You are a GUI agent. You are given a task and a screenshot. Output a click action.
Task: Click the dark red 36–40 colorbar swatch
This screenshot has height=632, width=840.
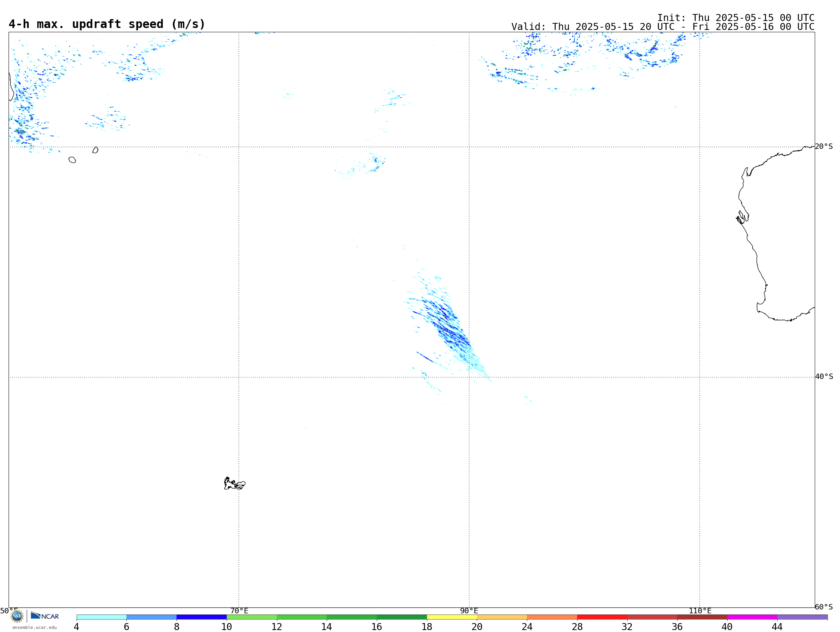[x=702, y=617]
